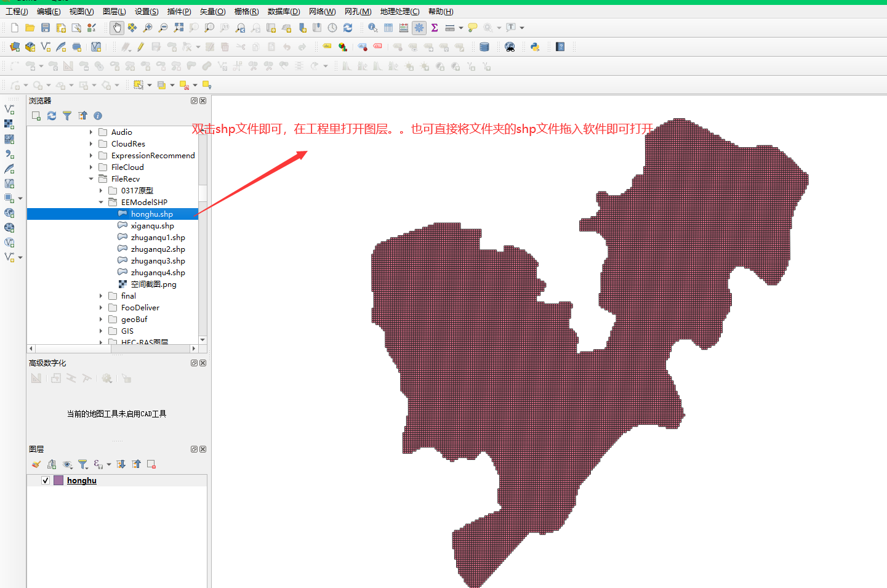Click the Sigma statistical summary icon
887x588 pixels.
tap(435, 28)
